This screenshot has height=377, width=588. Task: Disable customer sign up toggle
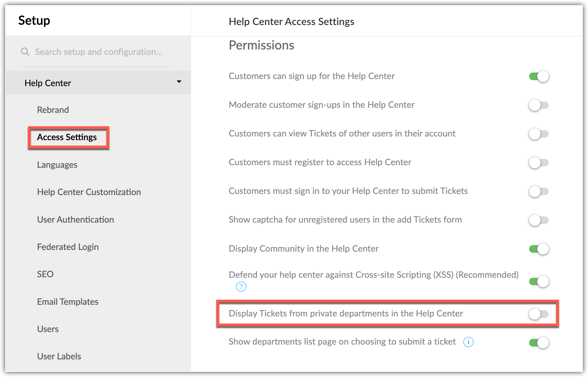(x=538, y=76)
